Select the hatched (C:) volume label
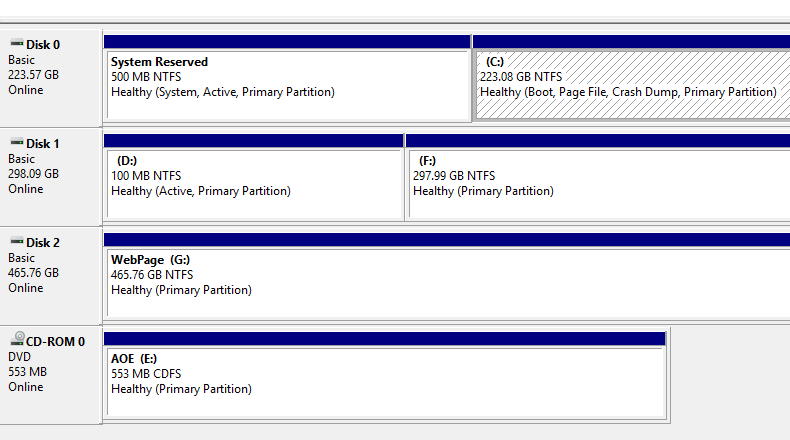Viewport: 790px width, 440px height. click(x=495, y=62)
